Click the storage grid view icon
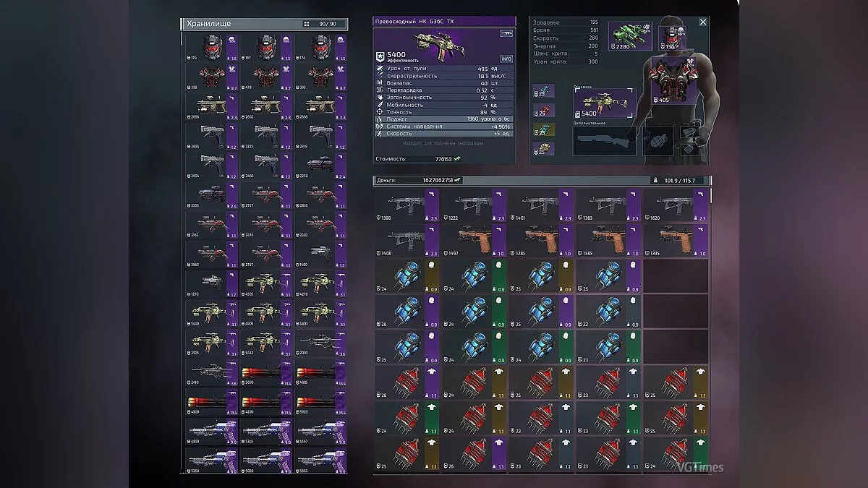Screen dimensions: 868x488 (307, 24)
